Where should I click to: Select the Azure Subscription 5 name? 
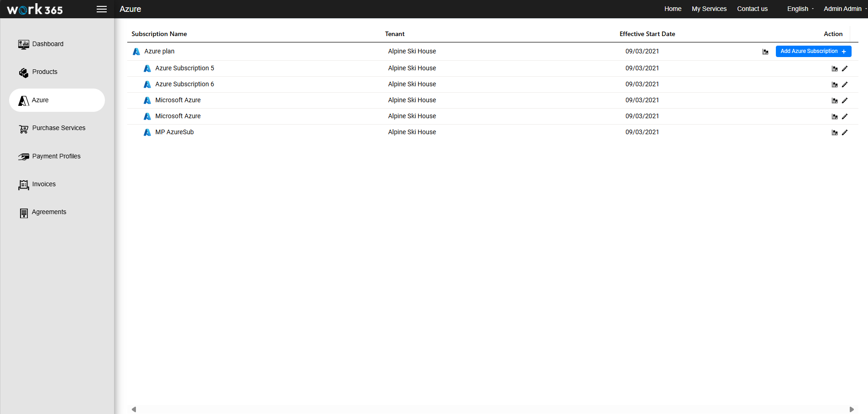(x=184, y=68)
